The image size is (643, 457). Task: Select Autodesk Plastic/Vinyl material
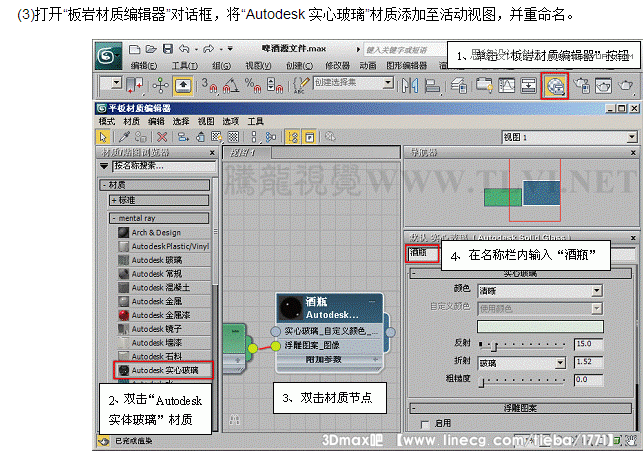pos(164,247)
